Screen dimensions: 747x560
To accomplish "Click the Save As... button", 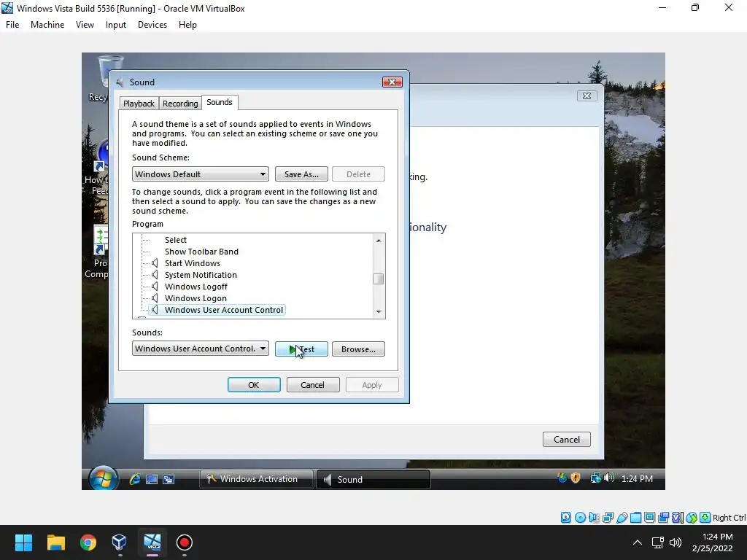I will tap(301, 174).
